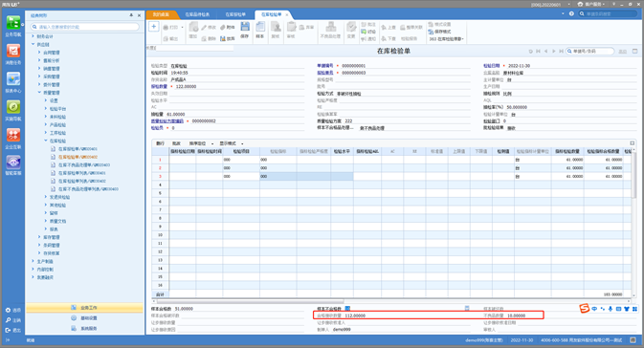Select the 系统服务 section
This screenshot has width=644, height=348.
point(84,328)
